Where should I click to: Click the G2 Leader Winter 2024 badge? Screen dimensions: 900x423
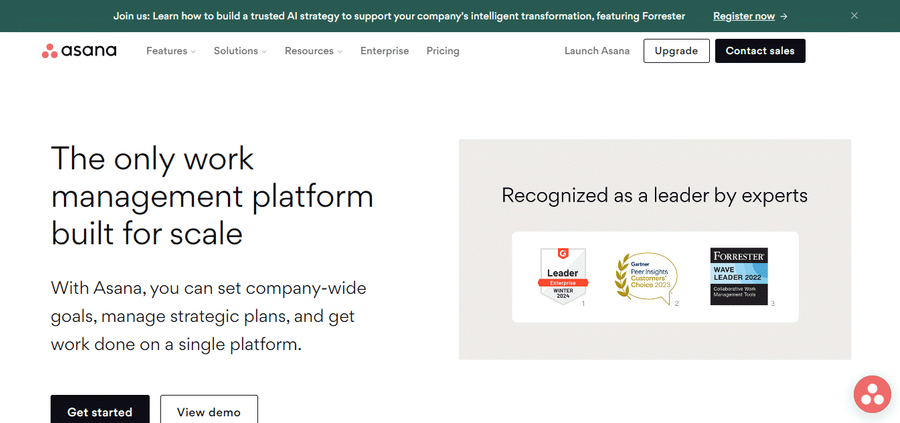(562, 275)
